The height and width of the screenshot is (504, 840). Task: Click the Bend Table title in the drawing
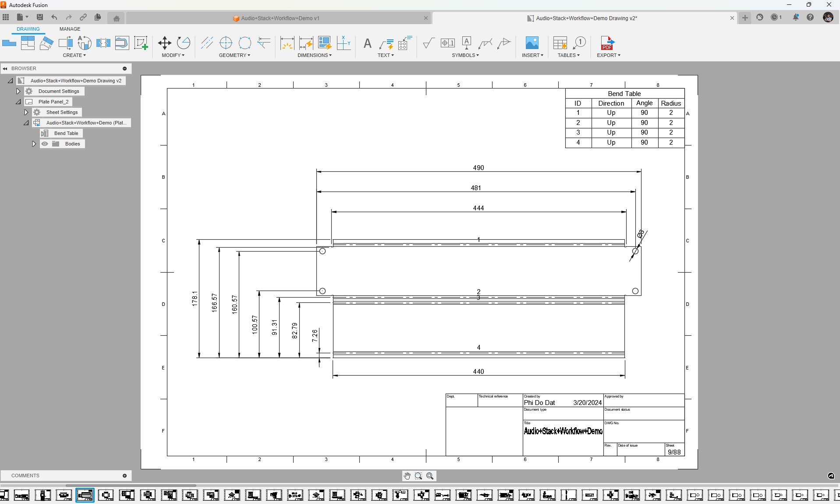pos(624,94)
